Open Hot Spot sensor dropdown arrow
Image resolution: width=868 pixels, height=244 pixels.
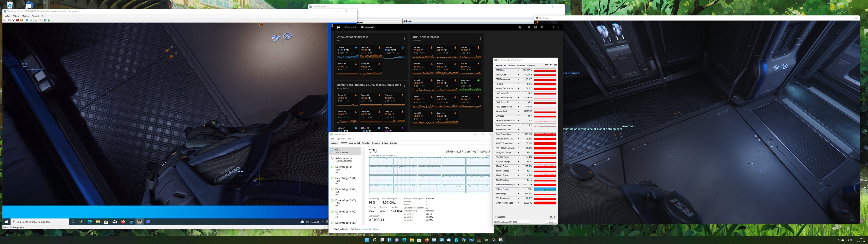pos(518,84)
